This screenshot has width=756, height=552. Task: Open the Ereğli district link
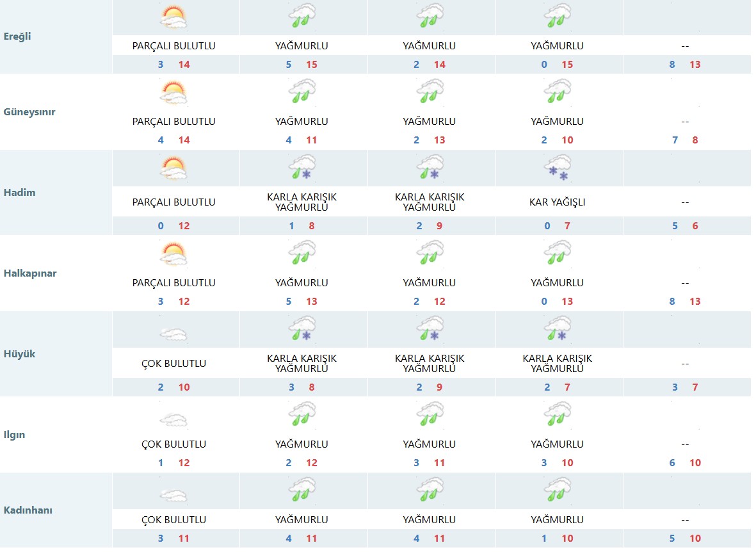point(17,36)
